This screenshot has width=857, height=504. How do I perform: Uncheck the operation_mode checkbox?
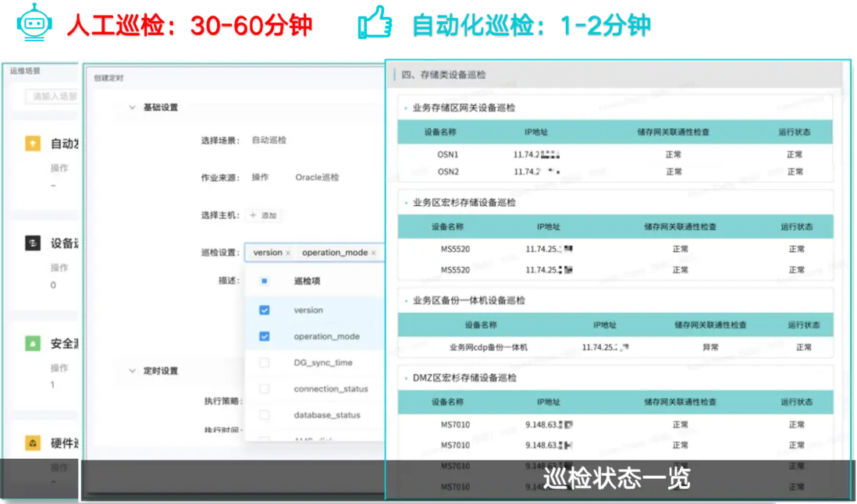click(264, 336)
